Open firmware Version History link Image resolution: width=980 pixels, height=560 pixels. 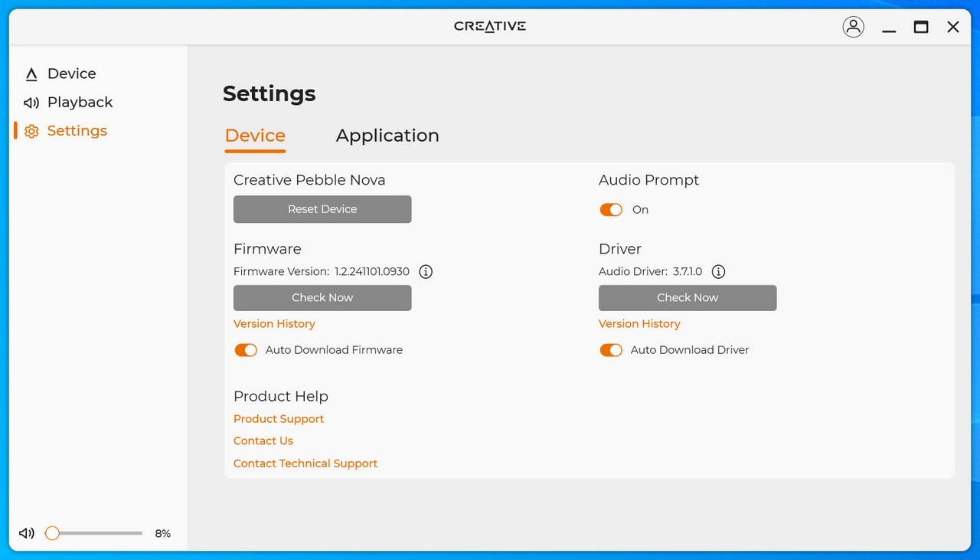[x=274, y=323]
